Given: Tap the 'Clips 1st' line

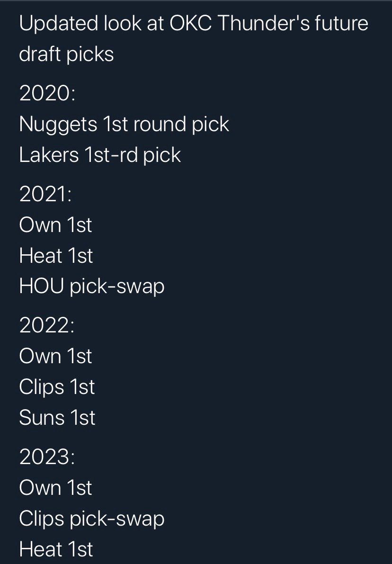Looking at the screenshot, I should tap(57, 387).
